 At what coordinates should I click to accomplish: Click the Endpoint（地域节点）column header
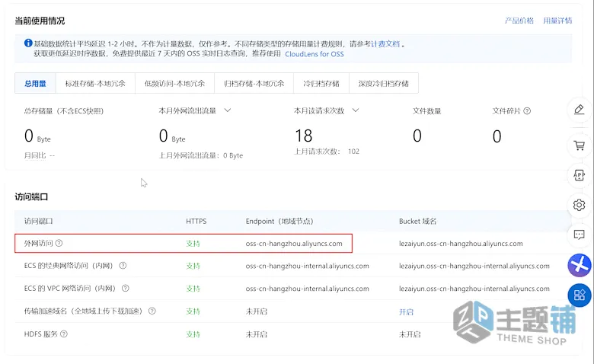(279, 221)
